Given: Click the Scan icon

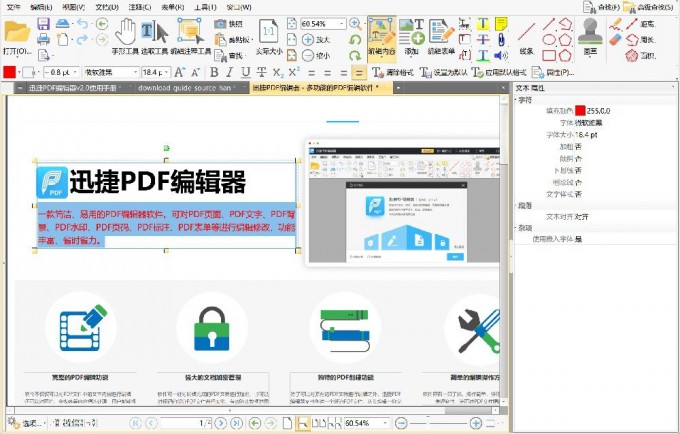Looking at the screenshot, I should click(x=62, y=23).
